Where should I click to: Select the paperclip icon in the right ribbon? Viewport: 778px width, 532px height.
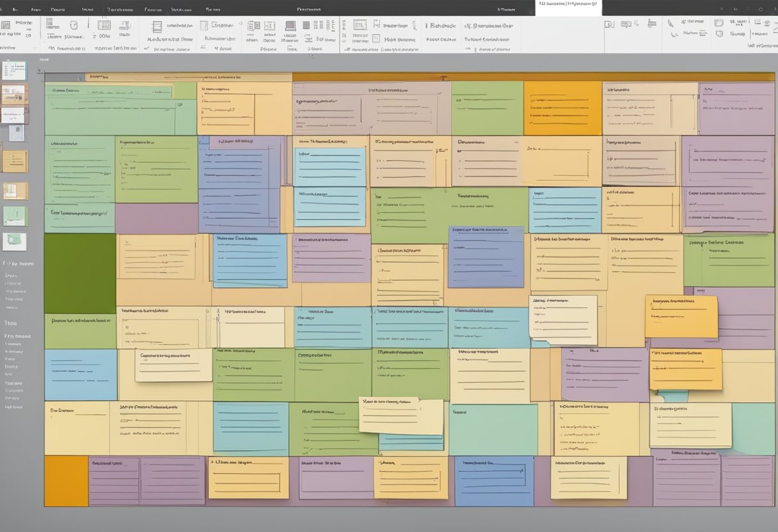click(670, 23)
